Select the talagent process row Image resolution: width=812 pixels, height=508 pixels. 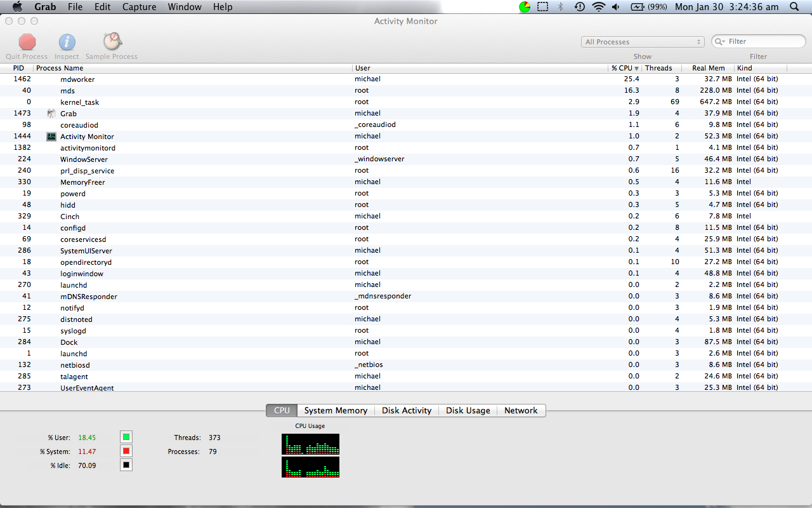(406, 377)
